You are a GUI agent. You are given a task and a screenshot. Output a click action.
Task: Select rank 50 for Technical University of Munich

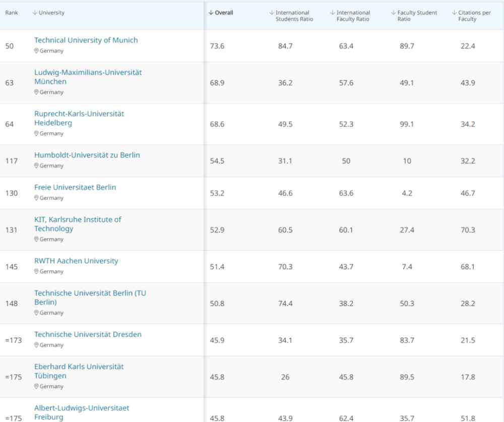click(x=9, y=46)
